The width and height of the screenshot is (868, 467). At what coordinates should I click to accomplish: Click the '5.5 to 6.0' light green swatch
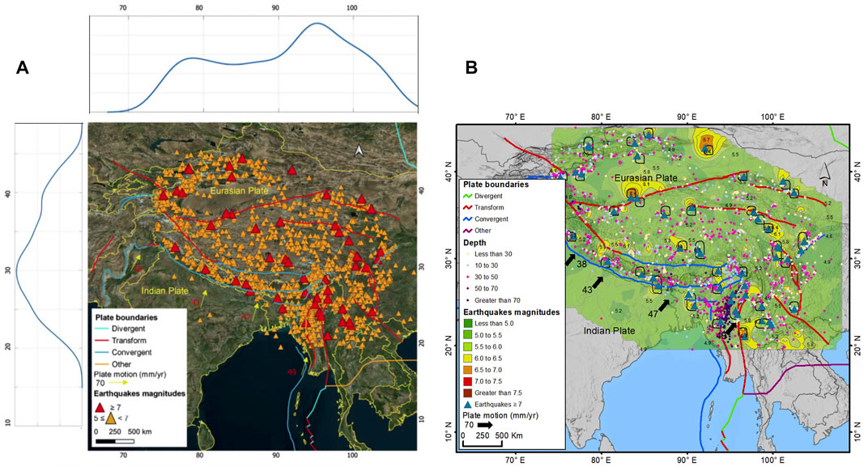click(468, 347)
